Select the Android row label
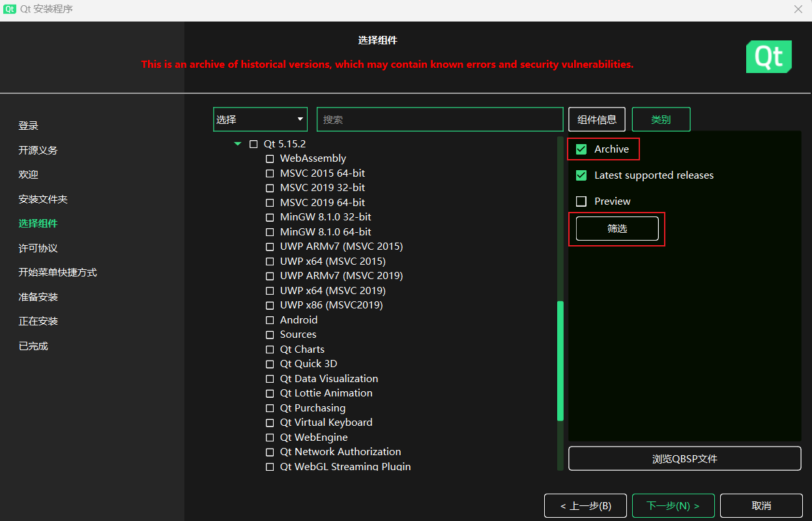The width and height of the screenshot is (812, 521). pyautogui.click(x=298, y=320)
